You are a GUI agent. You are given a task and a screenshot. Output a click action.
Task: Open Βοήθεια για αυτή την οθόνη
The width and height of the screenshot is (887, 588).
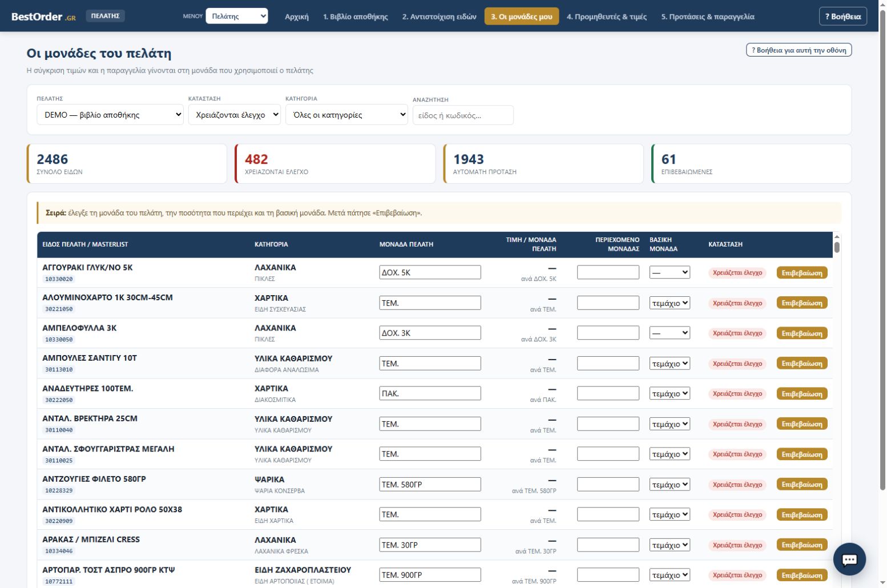(x=799, y=50)
